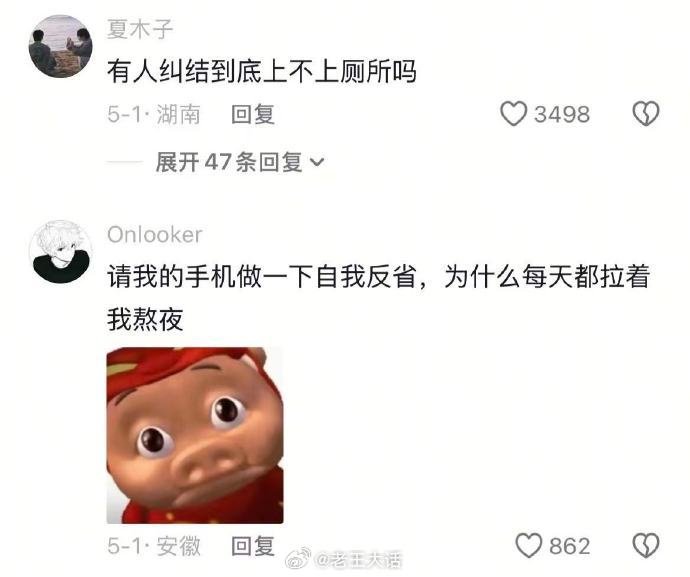
Task: Select comment text 有人纠结到底上不上厕所吗
Action: click(262, 71)
